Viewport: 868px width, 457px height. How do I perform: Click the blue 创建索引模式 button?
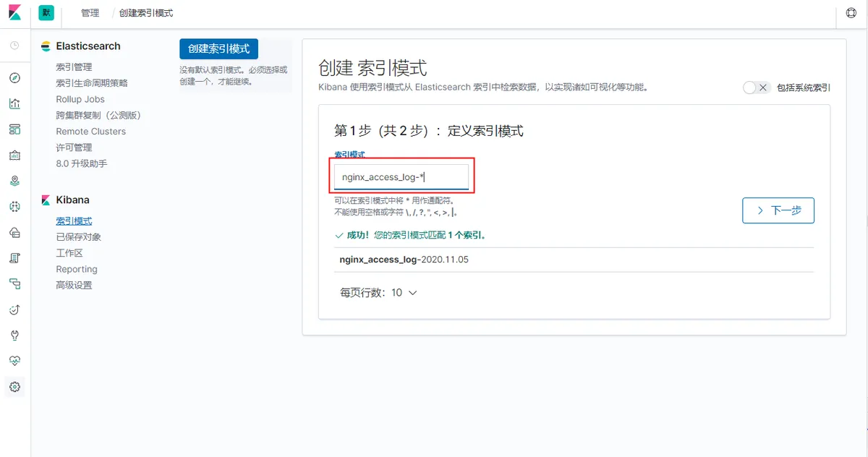[x=218, y=49]
